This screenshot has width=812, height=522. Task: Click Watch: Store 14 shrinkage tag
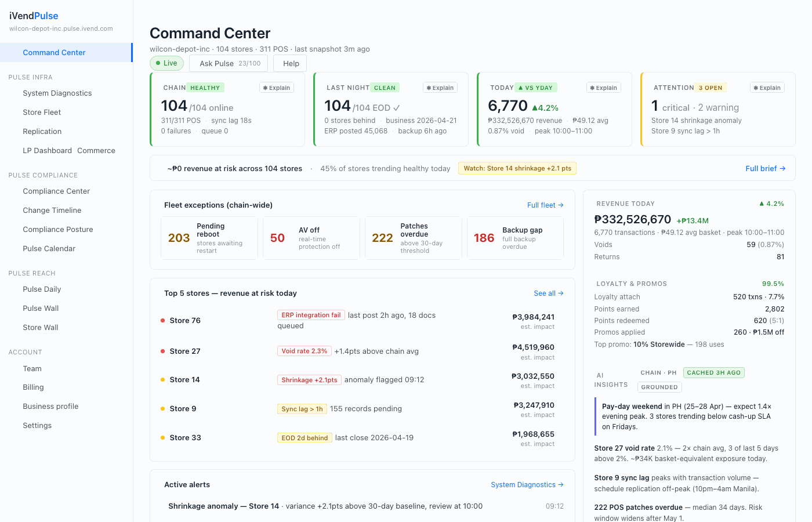517,168
